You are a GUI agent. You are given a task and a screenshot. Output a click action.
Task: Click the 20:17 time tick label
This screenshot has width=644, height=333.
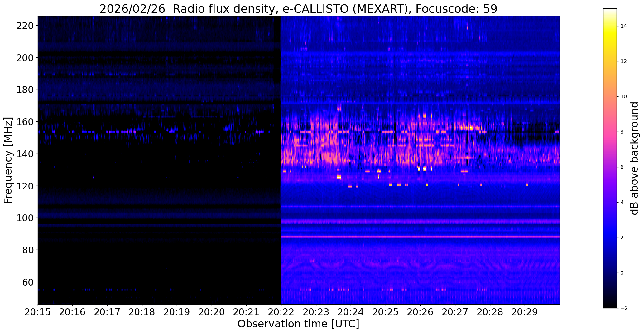(x=108, y=312)
